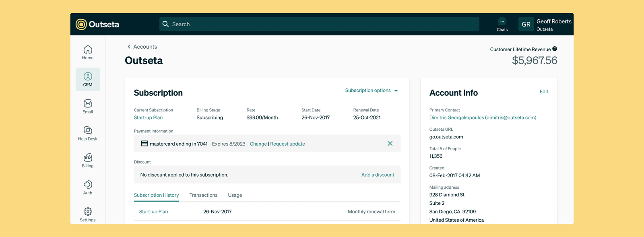The image size is (644, 237).
Task: Click the Outseta logo
Action: point(97,24)
